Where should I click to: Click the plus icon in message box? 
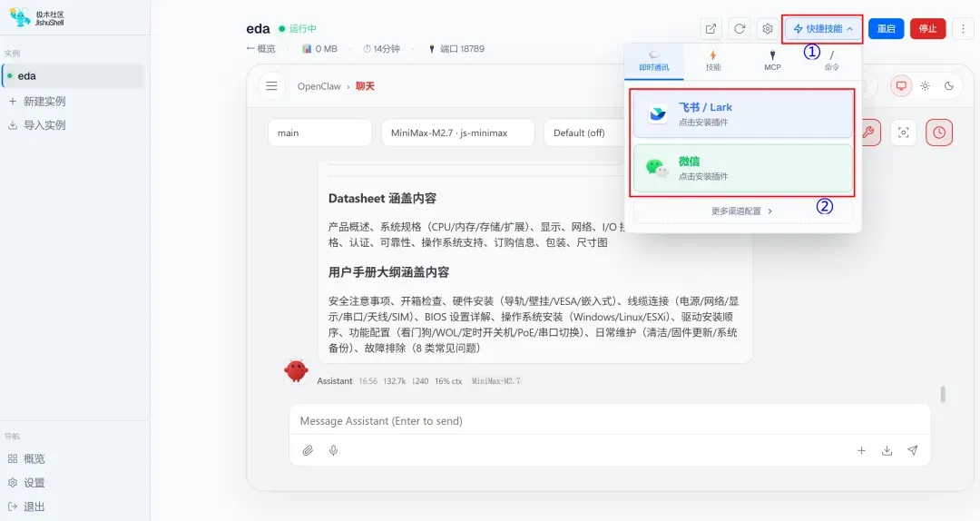point(861,450)
